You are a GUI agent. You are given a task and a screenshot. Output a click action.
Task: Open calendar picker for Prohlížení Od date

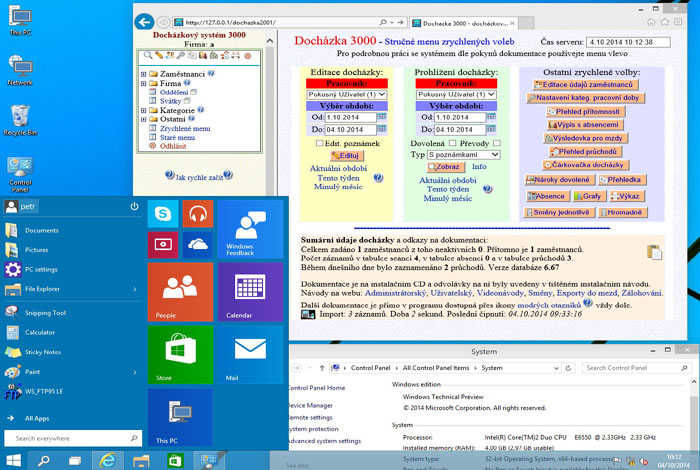coord(491,116)
